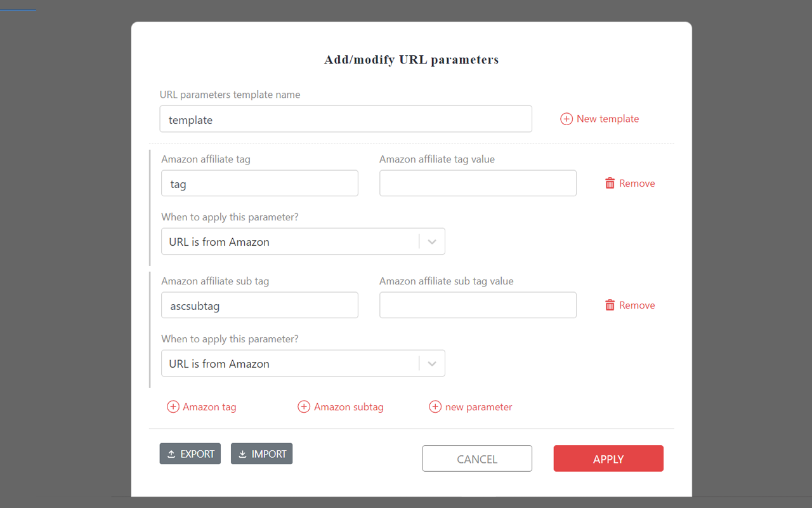This screenshot has width=812, height=508.
Task: Expand second 'When to apply' dropdown chevron
Action: pyautogui.click(x=432, y=364)
